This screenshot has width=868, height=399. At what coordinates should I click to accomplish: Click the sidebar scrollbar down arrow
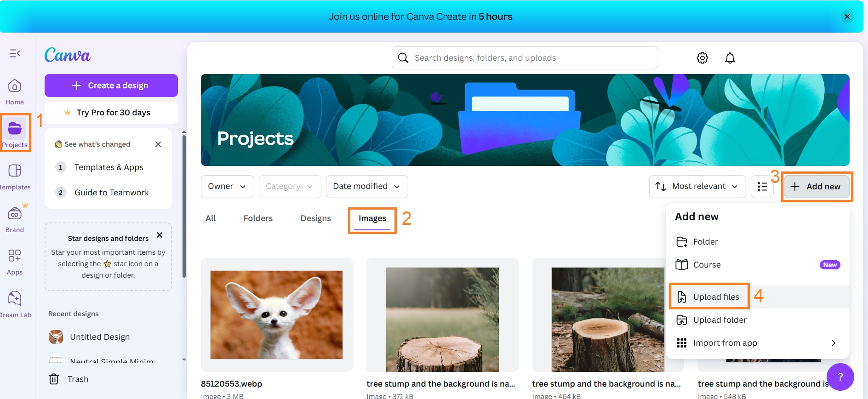coord(184,360)
